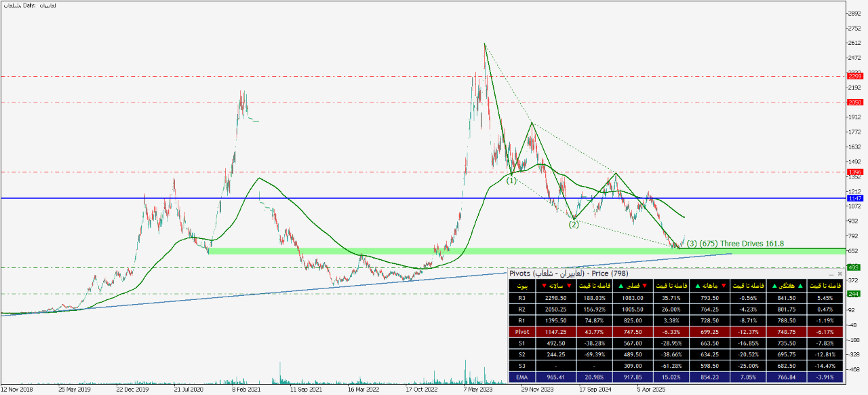Select the (1) wave label on chart
This screenshot has height=395, width=868.
tap(511, 181)
